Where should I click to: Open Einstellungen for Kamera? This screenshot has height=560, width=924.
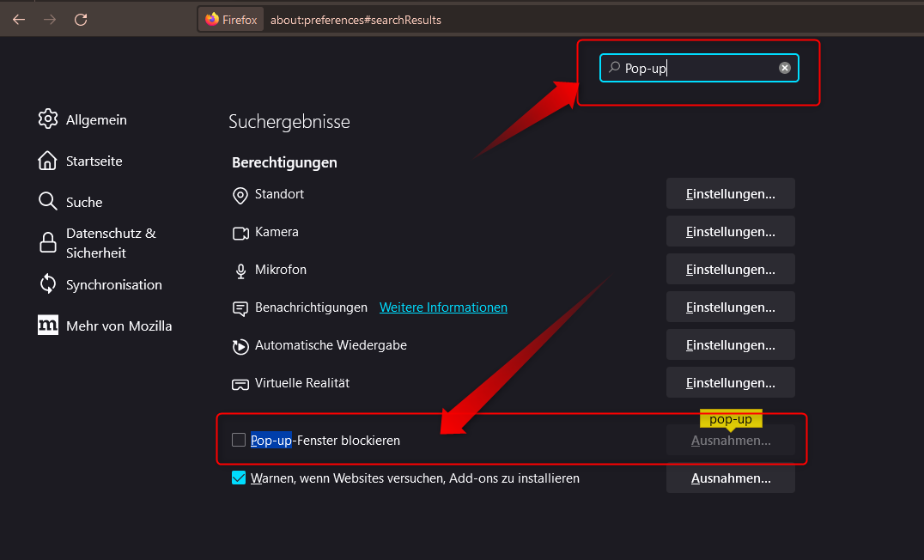click(731, 232)
